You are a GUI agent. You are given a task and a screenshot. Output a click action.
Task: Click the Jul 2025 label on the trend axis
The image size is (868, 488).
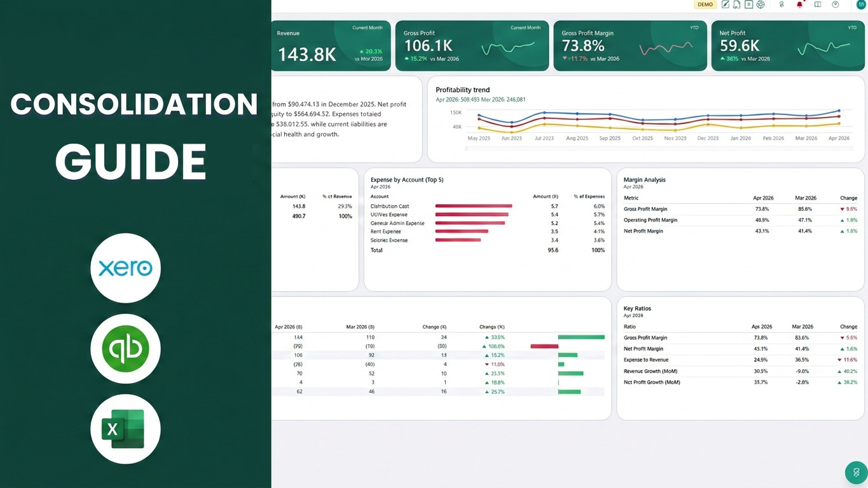coord(544,138)
